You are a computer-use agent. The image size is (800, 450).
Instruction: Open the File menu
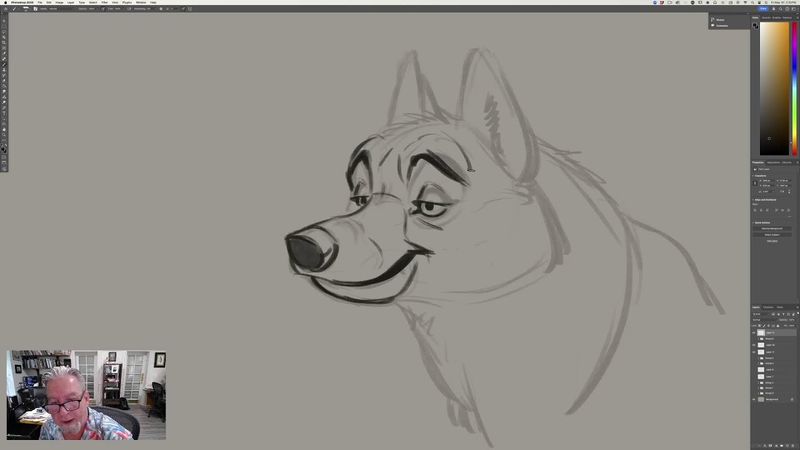coord(40,2)
